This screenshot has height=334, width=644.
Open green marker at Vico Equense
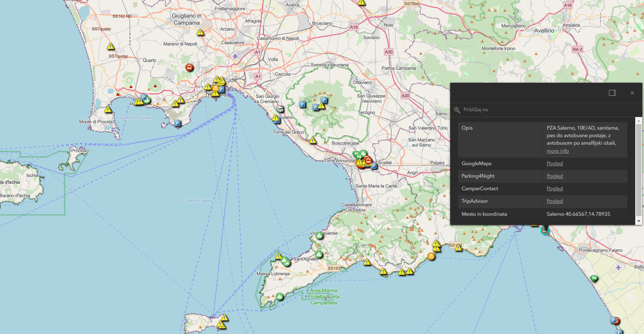[x=319, y=236]
